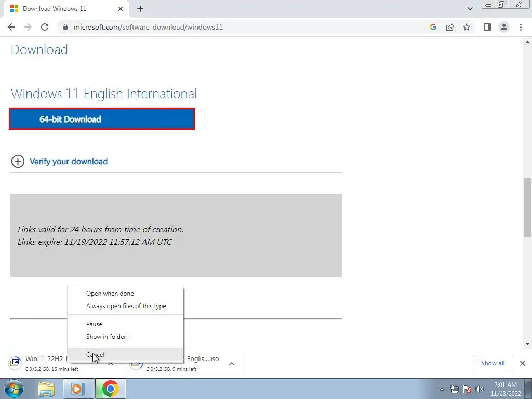Open the tab search chevron
The image size is (532, 399).
tap(470, 9)
